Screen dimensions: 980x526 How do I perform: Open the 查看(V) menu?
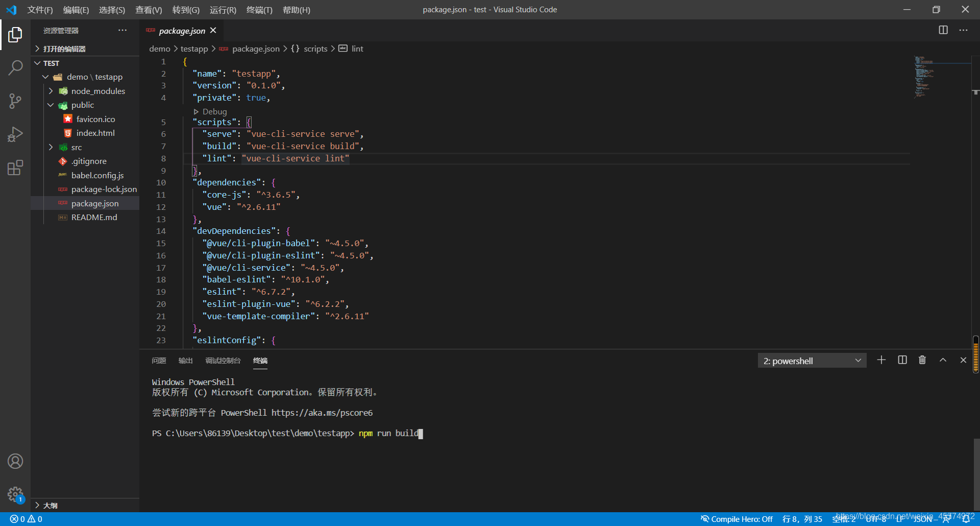tap(149, 10)
